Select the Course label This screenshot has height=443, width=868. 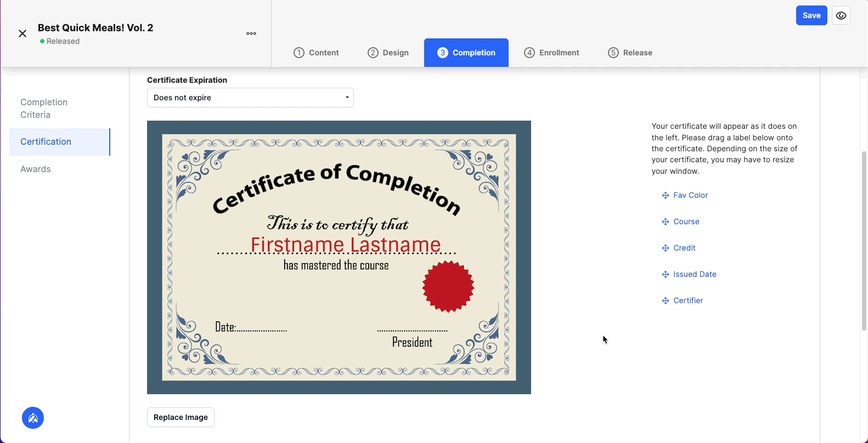coord(686,222)
